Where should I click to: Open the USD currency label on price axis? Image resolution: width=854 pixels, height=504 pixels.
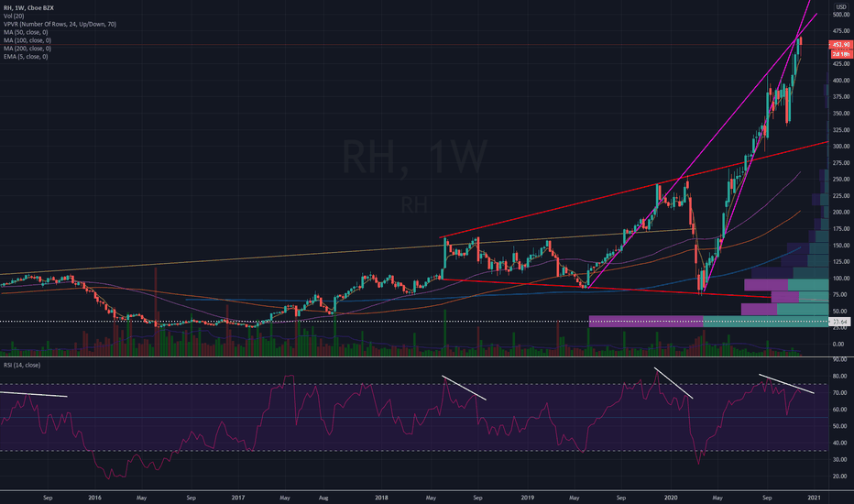tap(841, 7)
